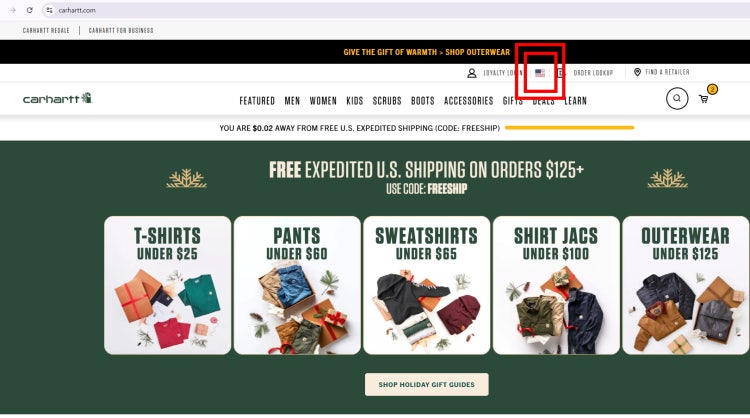
Task: Expand the Boots menu
Action: click(422, 101)
